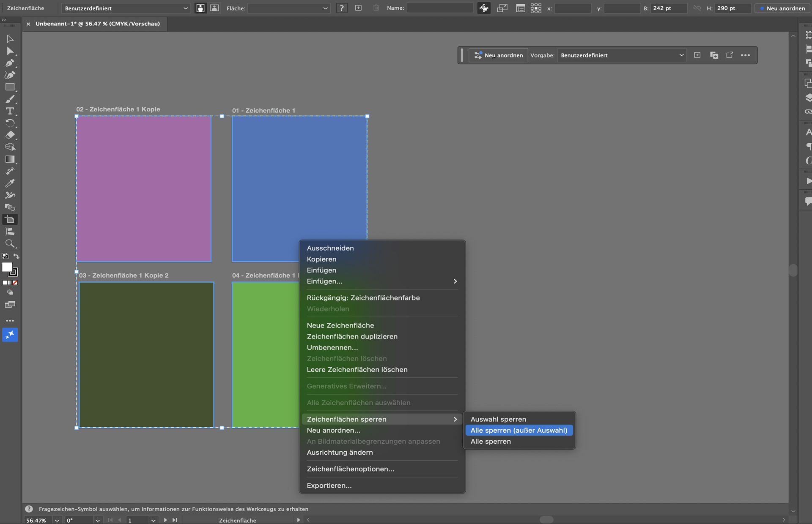The image size is (812, 524).
Task: Click the new artboard plus icon
Action: coord(358,8)
